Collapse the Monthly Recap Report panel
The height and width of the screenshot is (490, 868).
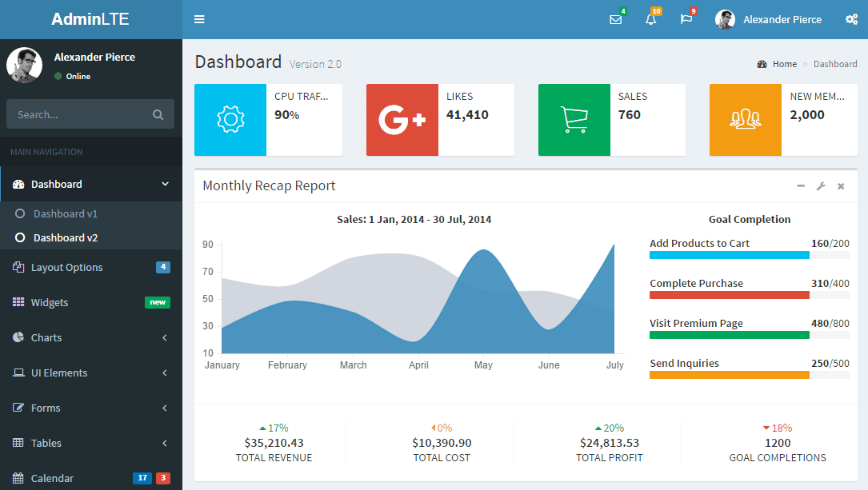pos(801,185)
